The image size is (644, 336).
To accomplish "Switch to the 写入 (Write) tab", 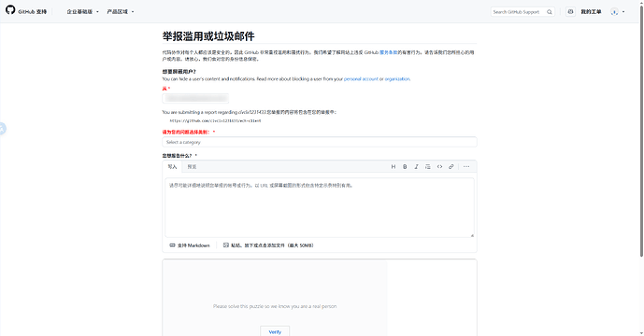I will click(x=172, y=166).
